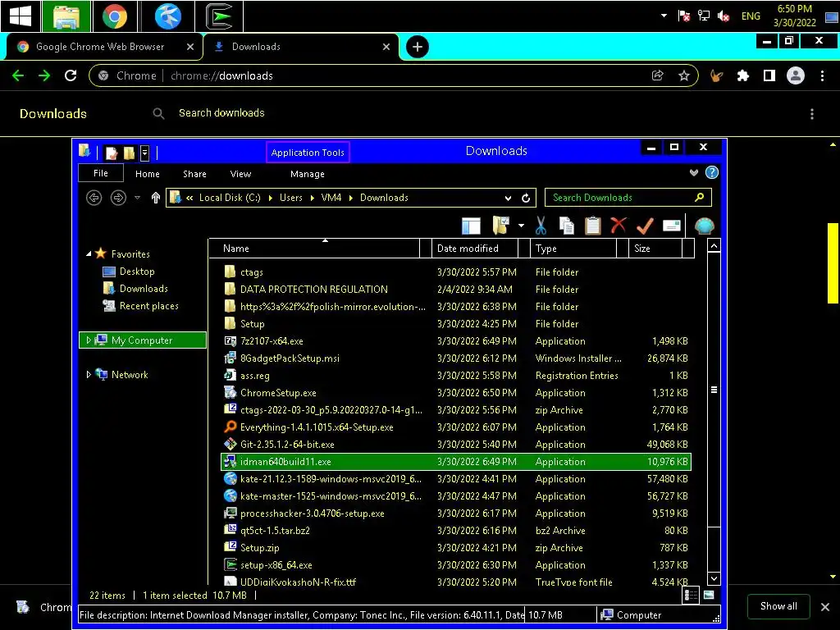Click the Chrome reload button
This screenshot has width=840, height=630.
pyautogui.click(x=71, y=75)
